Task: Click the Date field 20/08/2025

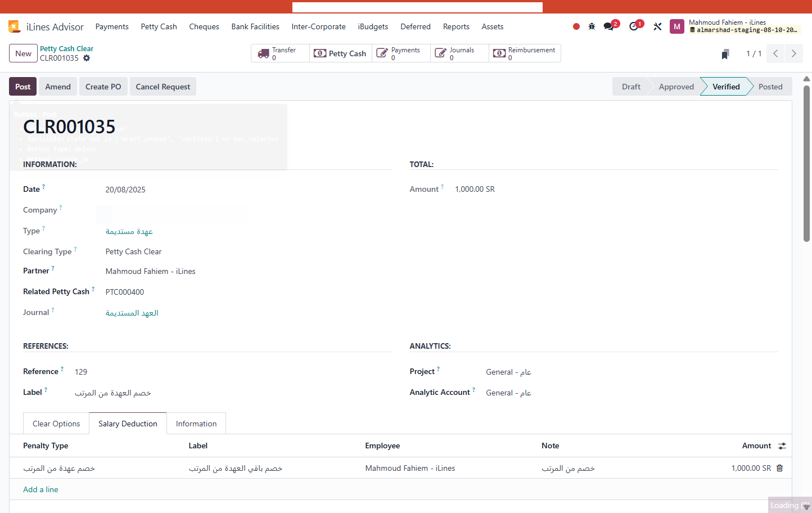Action: pos(125,190)
